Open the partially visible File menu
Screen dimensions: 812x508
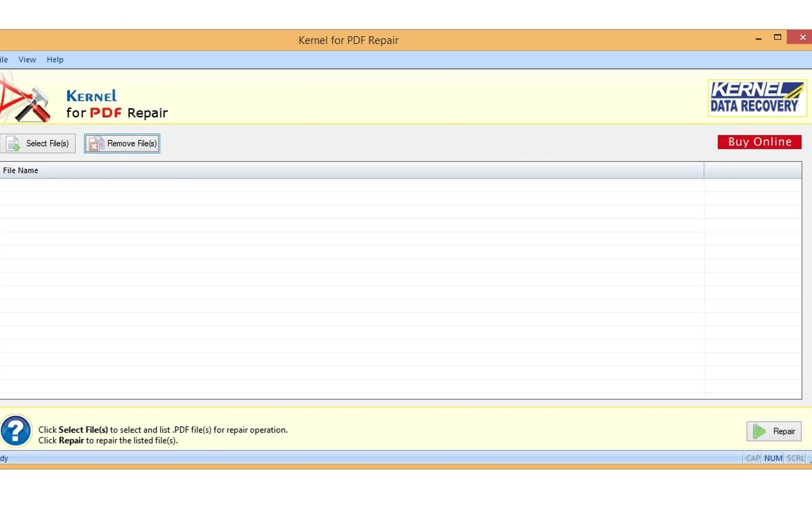(4, 59)
